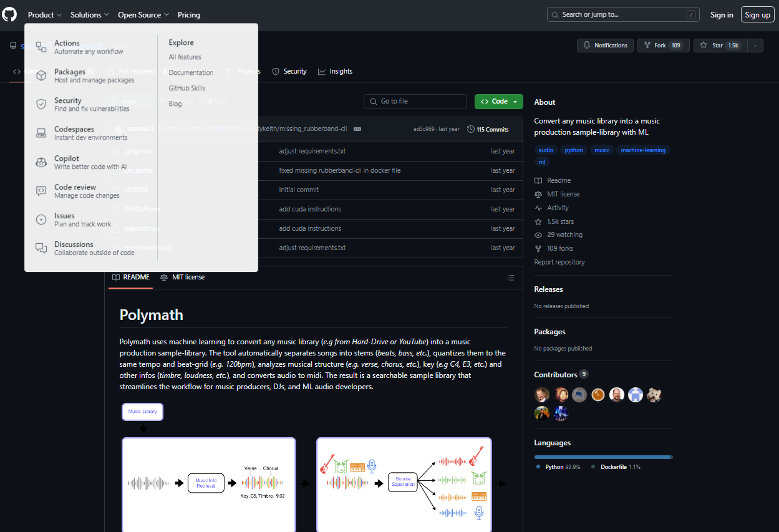
Task: Click the audio topic tag
Action: (x=546, y=150)
